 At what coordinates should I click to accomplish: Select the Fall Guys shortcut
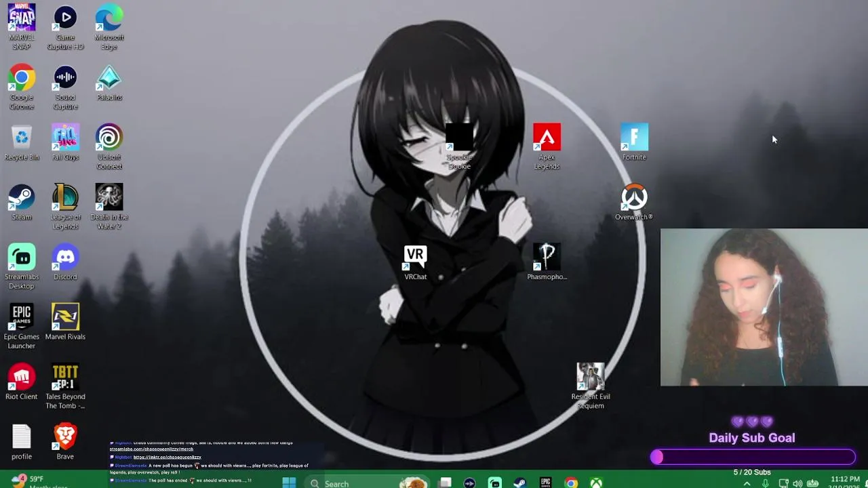65,142
